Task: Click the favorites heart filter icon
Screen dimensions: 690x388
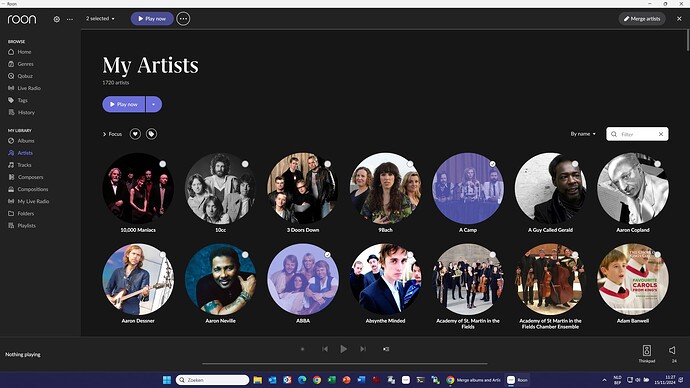Action: 135,134
